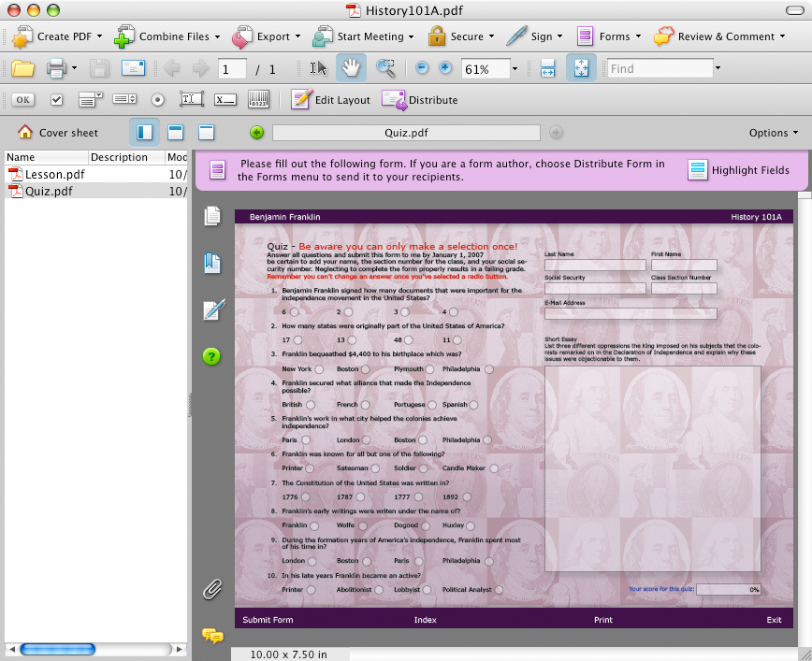Click the E-Mail Address input field
Image resolution: width=812 pixels, height=661 pixels.
(631, 314)
